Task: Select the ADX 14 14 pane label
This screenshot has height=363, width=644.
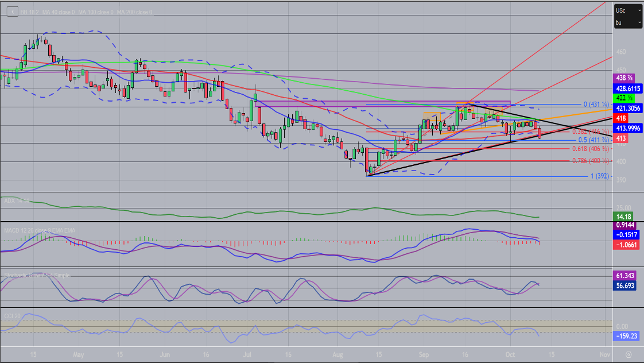Action: (17, 201)
